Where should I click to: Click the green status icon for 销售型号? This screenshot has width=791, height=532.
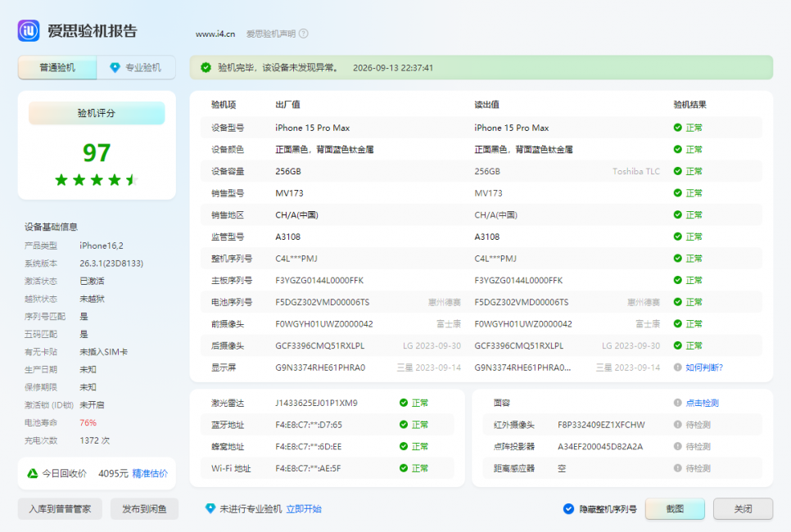(x=677, y=192)
